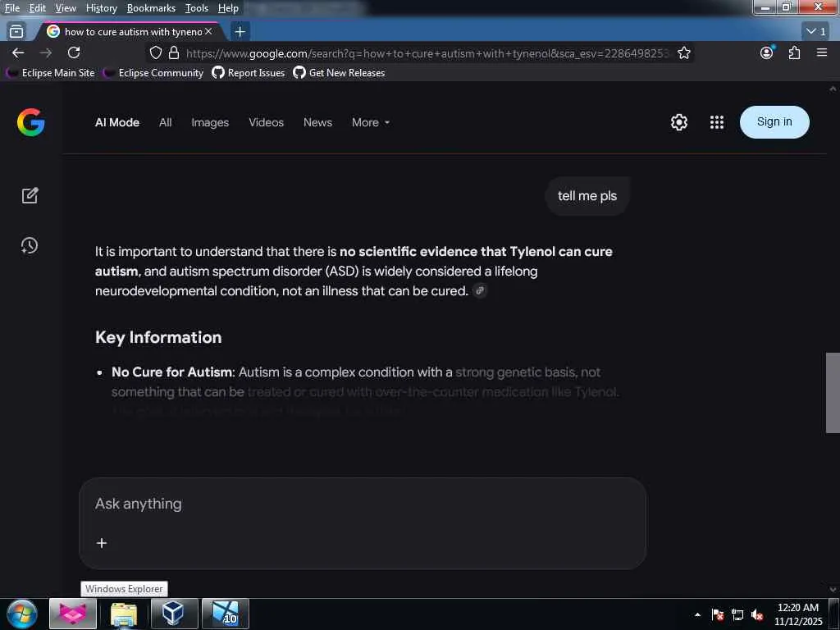Open the Google apps grid
The height and width of the screenshot is (630, 840).
717,122
